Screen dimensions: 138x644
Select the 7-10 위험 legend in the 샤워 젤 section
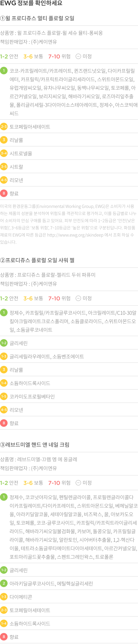[59, 298]
